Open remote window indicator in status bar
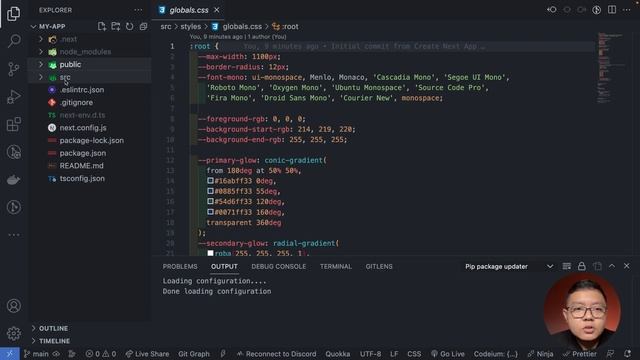Viewport: 640px width, 360px height. [x=10, y=354]
